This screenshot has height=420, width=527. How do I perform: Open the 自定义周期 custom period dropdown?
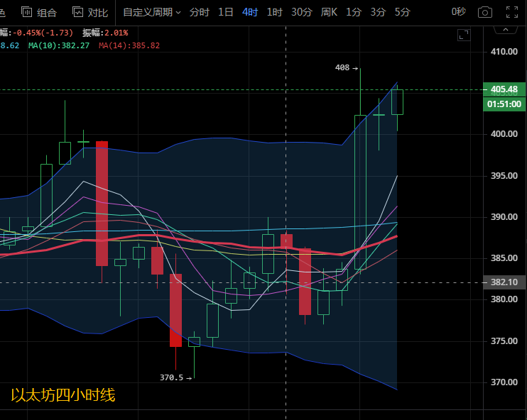pos(151,12)
